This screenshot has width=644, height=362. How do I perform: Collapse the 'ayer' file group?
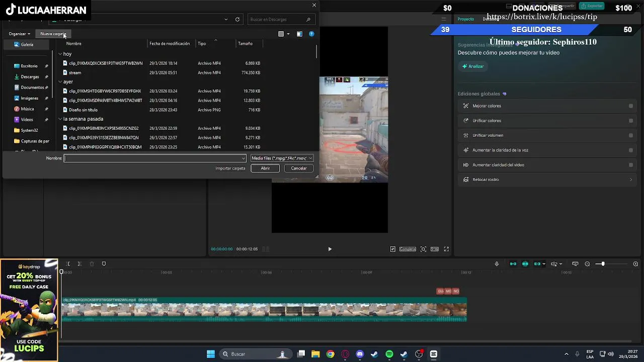[60, 81]
